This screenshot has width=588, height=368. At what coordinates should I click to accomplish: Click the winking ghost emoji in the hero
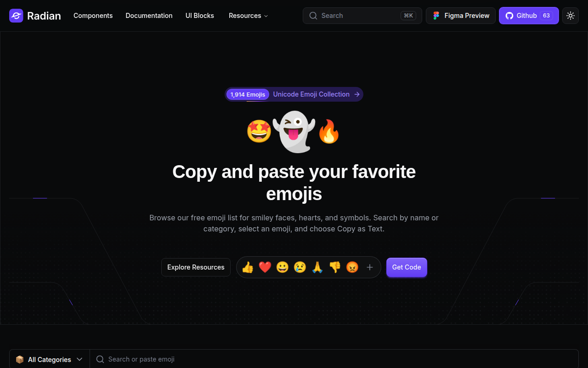[x=294, y=132]
